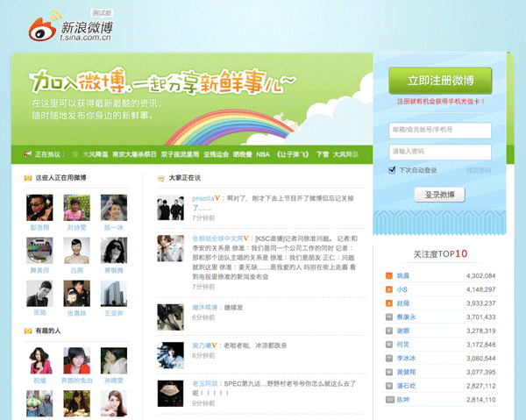Image resolution: width=526 pixels, height=420 pixels.
Task: Click the 舞美师 name link
Action: click(x=39, y=270)
